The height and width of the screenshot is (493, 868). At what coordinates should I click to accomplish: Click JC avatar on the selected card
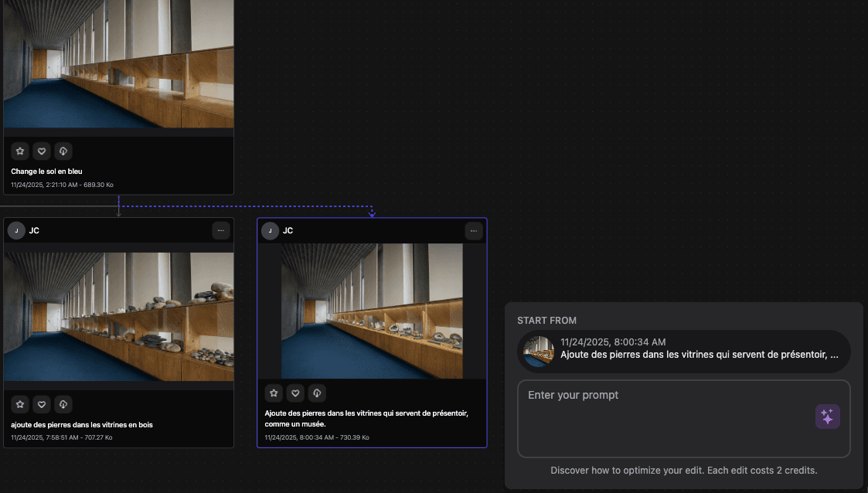270,230
